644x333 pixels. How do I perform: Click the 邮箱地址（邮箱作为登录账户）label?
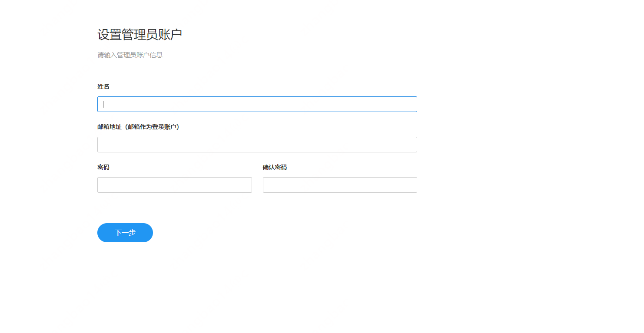click(138, 127)
